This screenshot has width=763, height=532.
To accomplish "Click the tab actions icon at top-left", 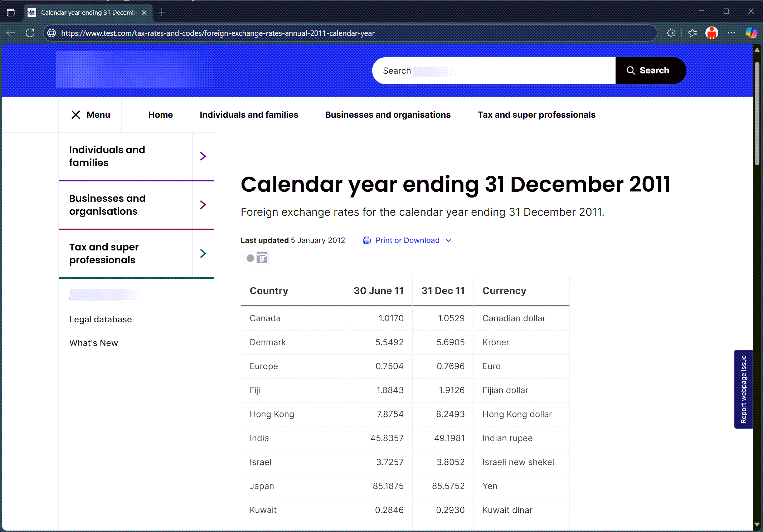I will [11, 13].
